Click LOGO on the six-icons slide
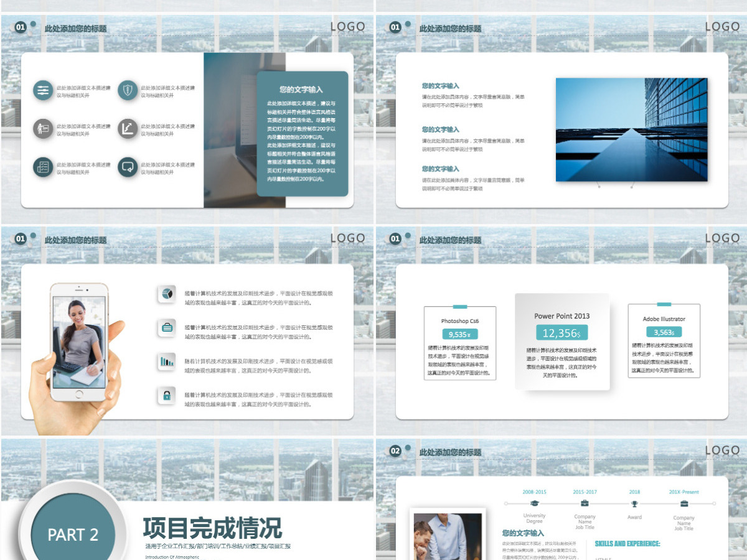Image resolution: width=747 pixels, height=560 pixels. (x=347, y=27)
